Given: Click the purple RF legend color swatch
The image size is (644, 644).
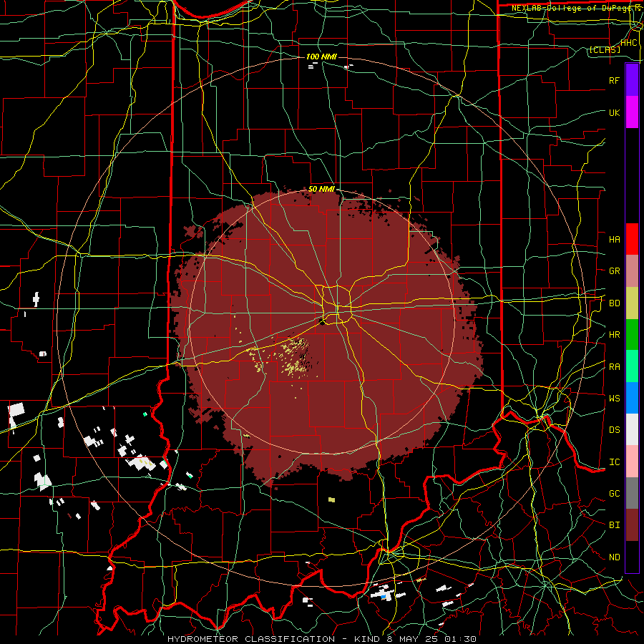Looking at the screenshot, I should click(x=632, y=80).
